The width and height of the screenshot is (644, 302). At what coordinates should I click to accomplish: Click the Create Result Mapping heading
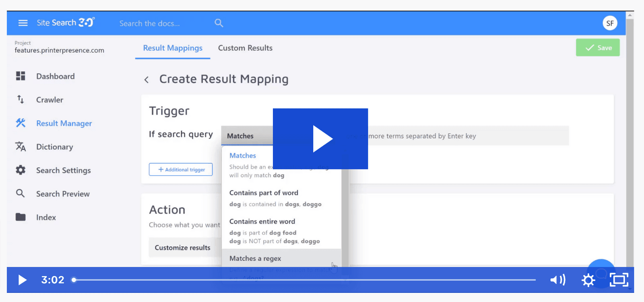click(224, 79)
